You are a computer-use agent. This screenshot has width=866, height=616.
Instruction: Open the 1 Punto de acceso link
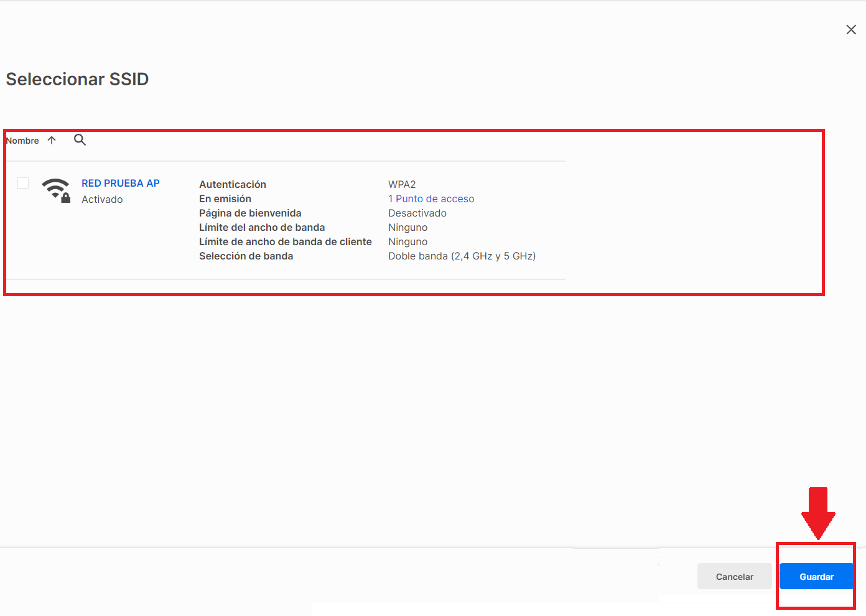pos(431,199)
